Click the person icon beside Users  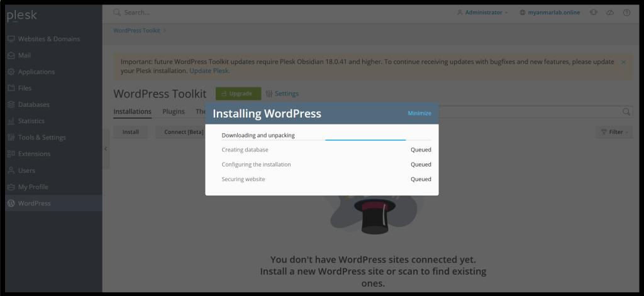(11, 170)
